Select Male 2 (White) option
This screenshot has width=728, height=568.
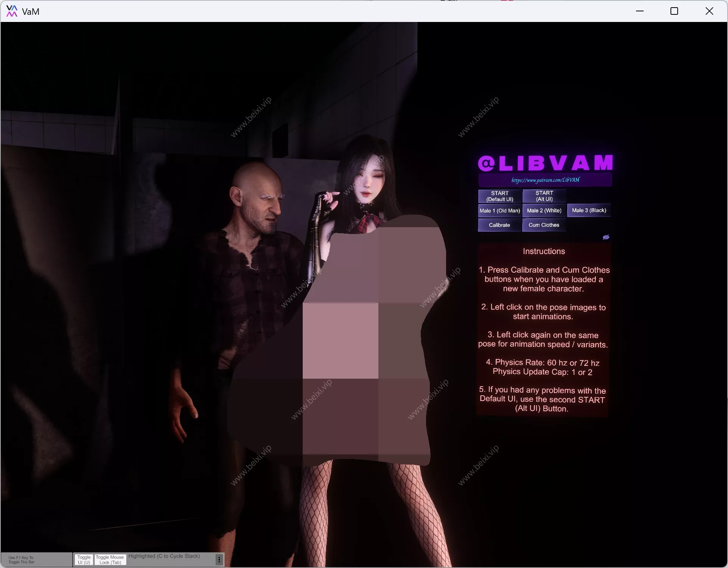544,211
